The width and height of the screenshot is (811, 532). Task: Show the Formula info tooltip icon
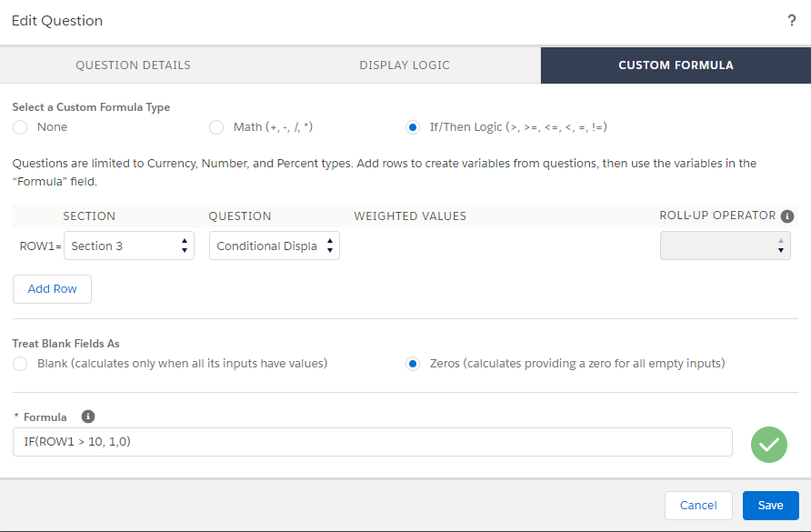pyautogui.click(x=88, y=417)
